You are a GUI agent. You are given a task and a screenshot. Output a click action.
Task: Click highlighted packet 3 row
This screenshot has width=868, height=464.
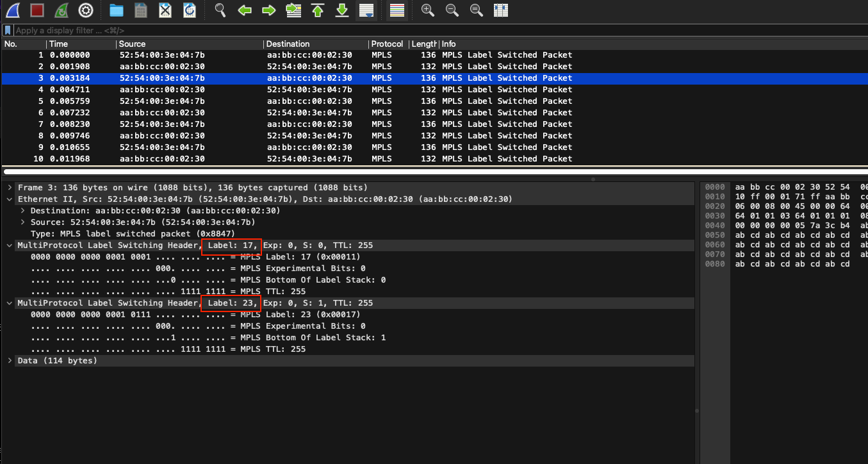coord(434,78)
